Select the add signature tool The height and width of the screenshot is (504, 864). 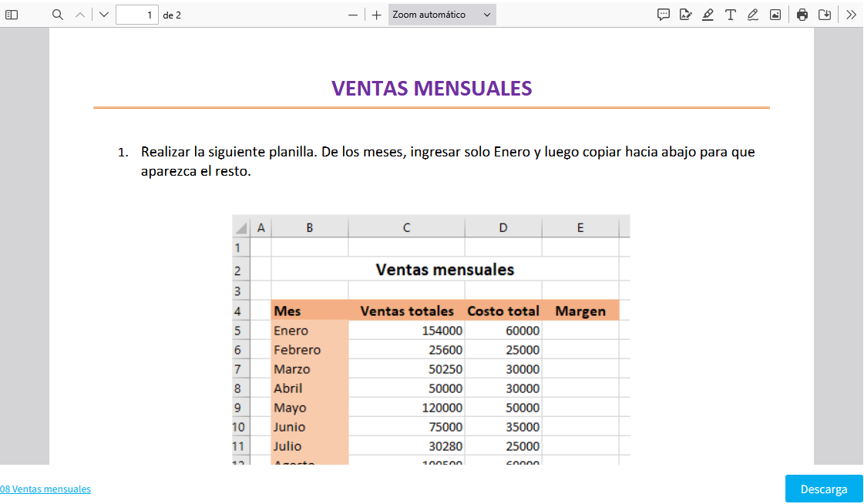[685, 15]
